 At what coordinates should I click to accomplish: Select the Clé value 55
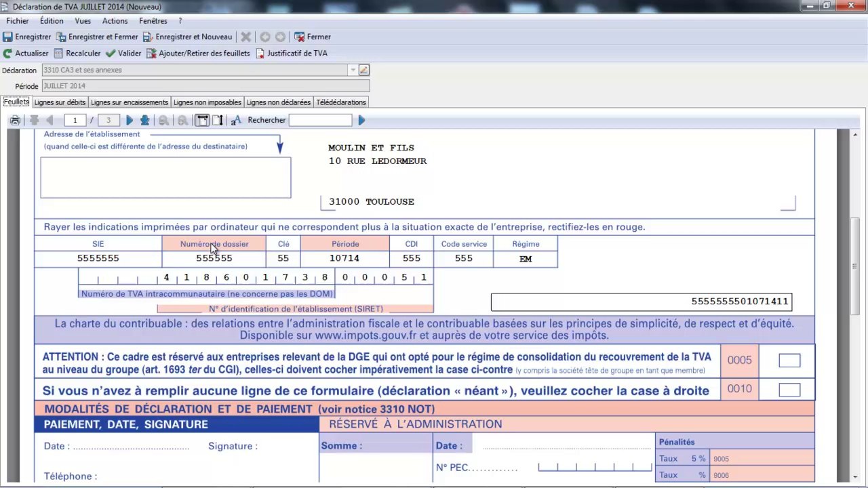coord(283,258)
